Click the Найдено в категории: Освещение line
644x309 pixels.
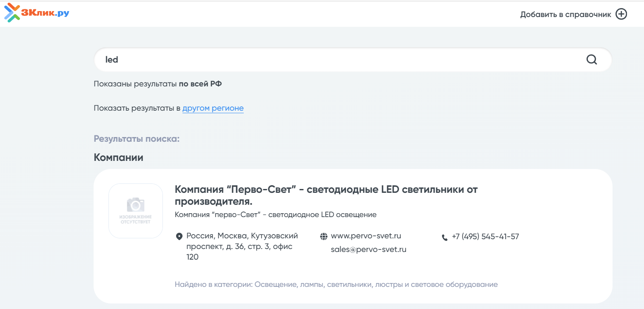tap(336, 284)
